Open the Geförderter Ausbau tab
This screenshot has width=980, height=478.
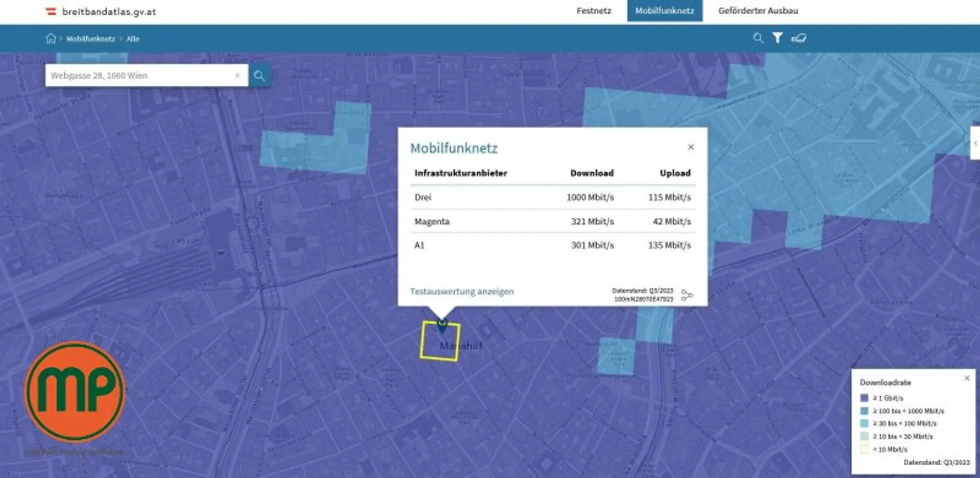tap(758, 11)
